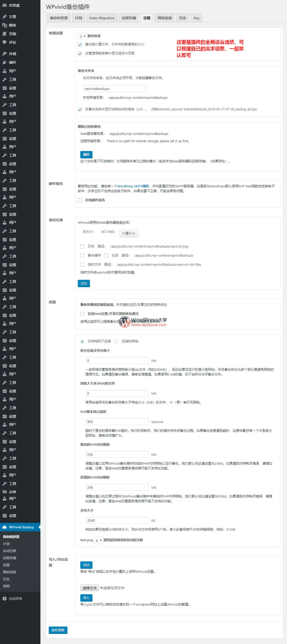Open the 媒体 media icon

pos(4,25)
